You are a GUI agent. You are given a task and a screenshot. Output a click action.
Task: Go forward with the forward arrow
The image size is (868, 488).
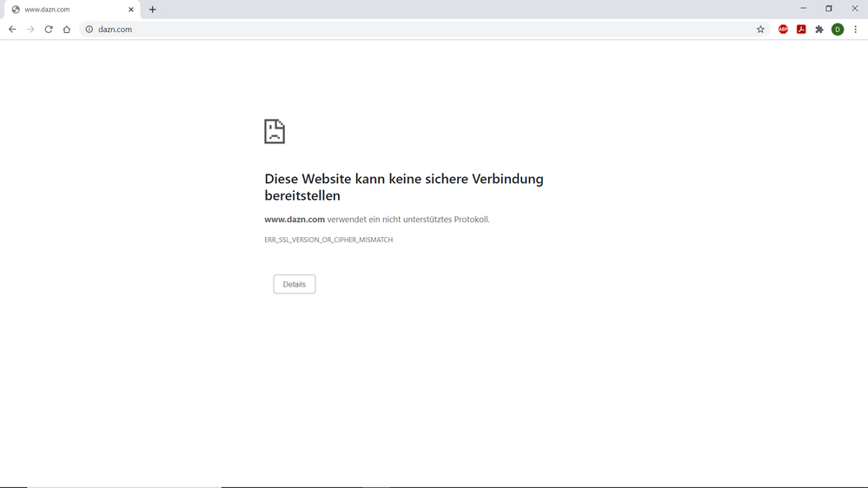click(x=30, y=30)
